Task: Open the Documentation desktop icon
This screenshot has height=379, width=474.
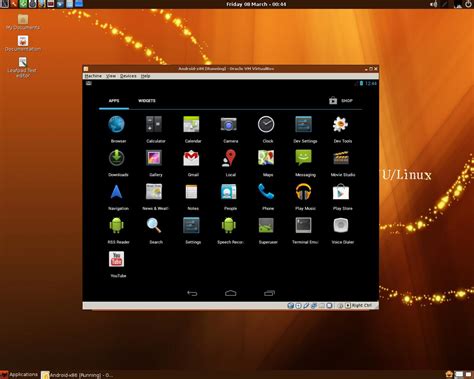Action: click(23, 44)
